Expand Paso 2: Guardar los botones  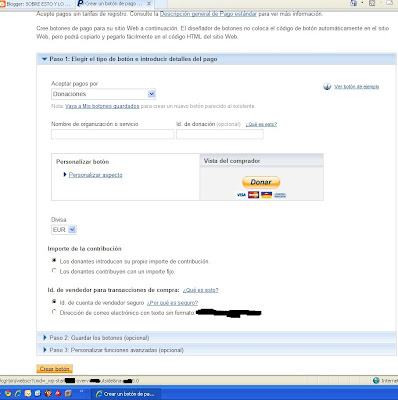tap(217, 338)
